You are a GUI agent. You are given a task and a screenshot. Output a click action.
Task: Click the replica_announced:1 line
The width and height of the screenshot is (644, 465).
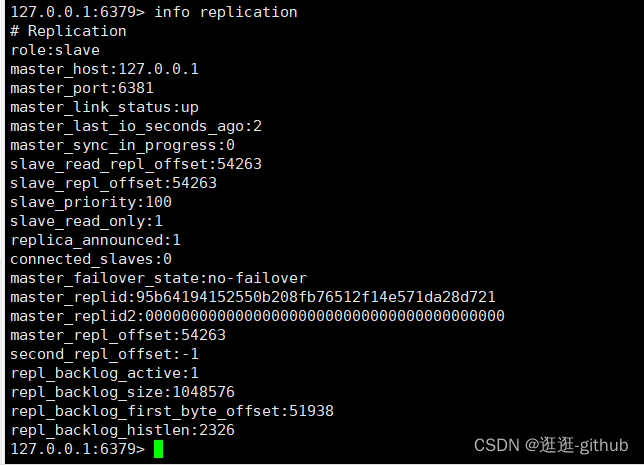pyautogui.click(x=95, y=240)
